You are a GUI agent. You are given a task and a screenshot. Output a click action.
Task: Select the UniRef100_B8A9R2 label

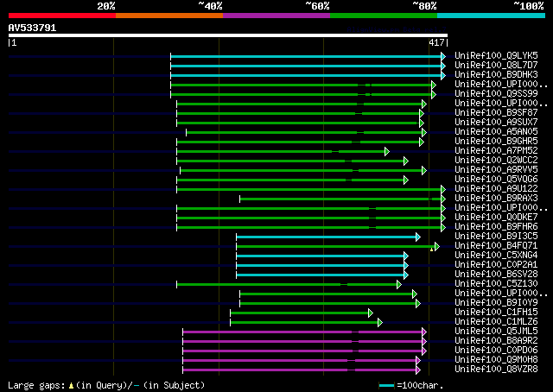click(x=496, y=341)
